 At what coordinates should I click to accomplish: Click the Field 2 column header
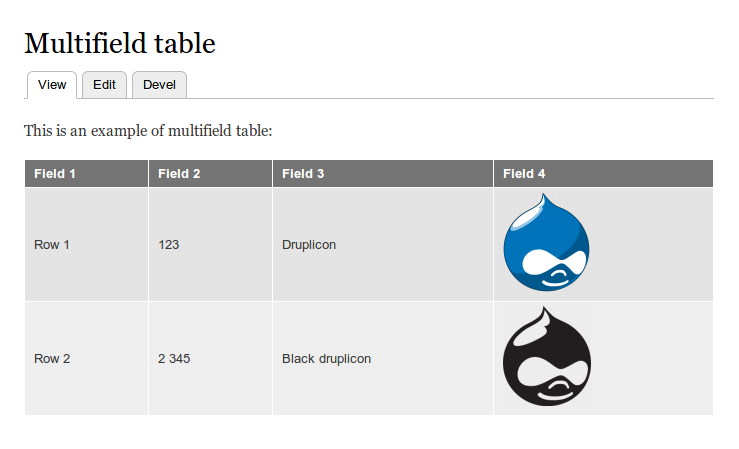[x=211, y=174]
